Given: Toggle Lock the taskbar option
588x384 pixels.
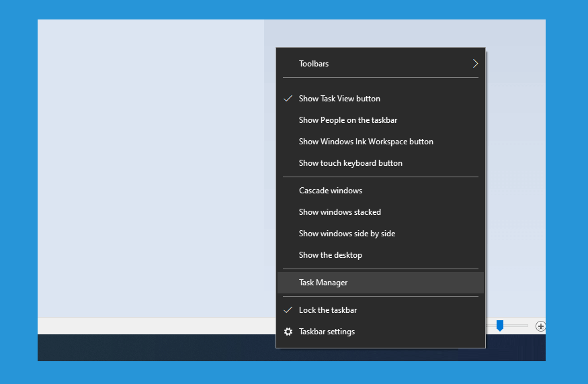Looking at the screenshot, I should tap(380, 310).
